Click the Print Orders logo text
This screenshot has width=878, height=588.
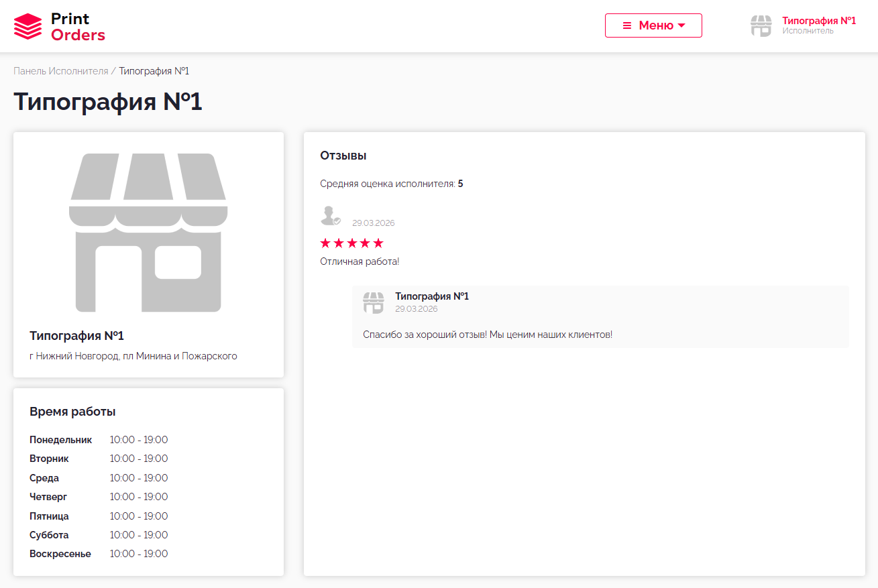(x=78, y=27)
